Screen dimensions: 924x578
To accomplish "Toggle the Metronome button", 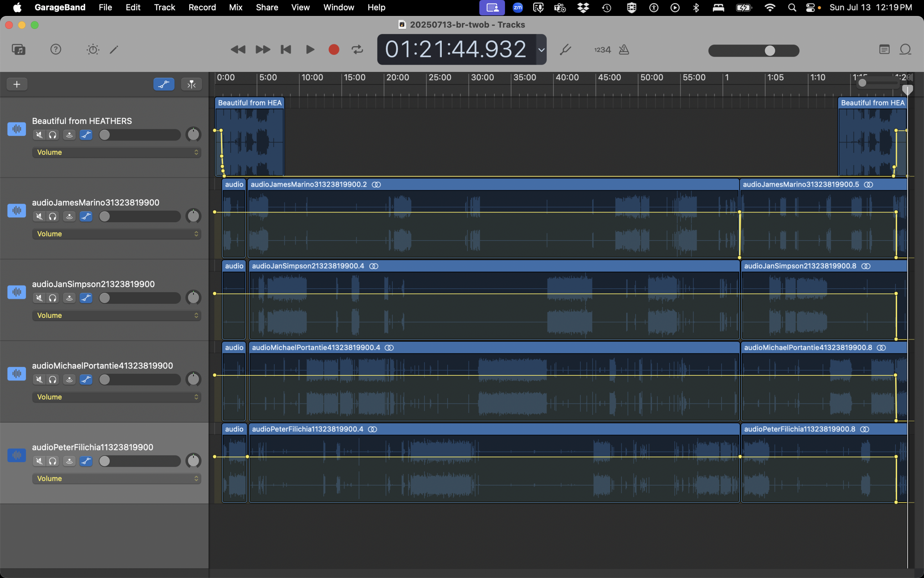I will (624, 49).
